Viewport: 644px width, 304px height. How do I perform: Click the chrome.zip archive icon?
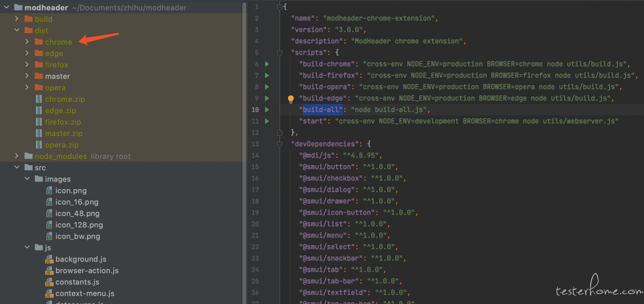pos(39,99)
